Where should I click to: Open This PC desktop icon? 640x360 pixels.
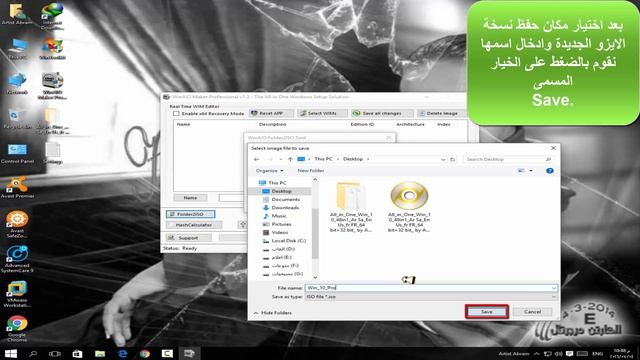(17, 49)
